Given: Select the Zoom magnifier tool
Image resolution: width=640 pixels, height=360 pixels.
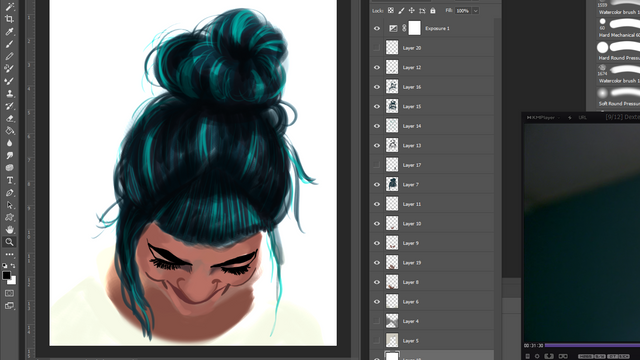Looking at the screenshot, I should pos(9,242).
